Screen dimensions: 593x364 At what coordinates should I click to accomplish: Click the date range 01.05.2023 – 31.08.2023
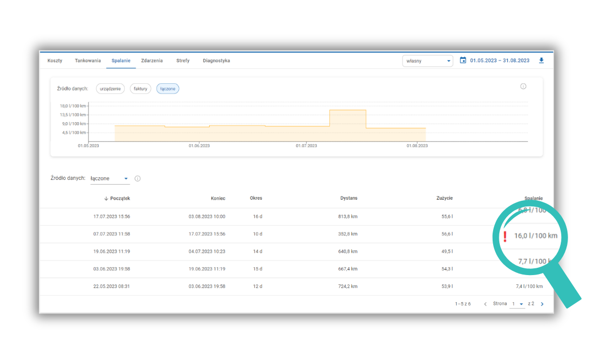[x=499, y=61]
